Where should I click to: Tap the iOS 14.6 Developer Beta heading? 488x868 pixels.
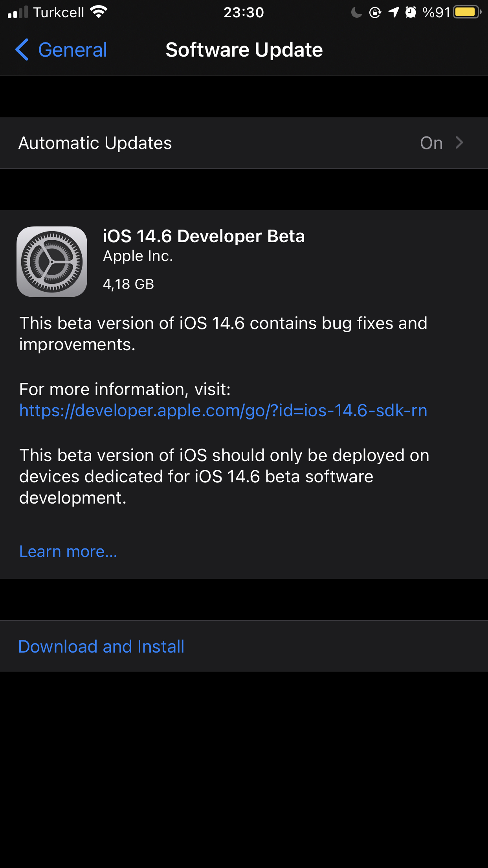(204, 236)
